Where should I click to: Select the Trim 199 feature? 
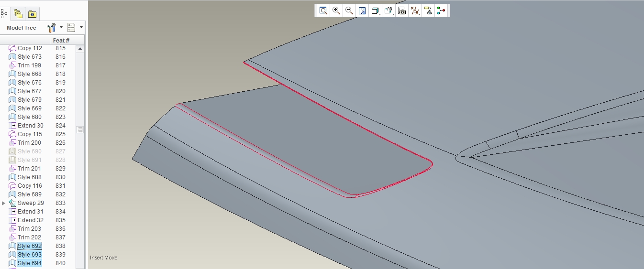[29, 65]
